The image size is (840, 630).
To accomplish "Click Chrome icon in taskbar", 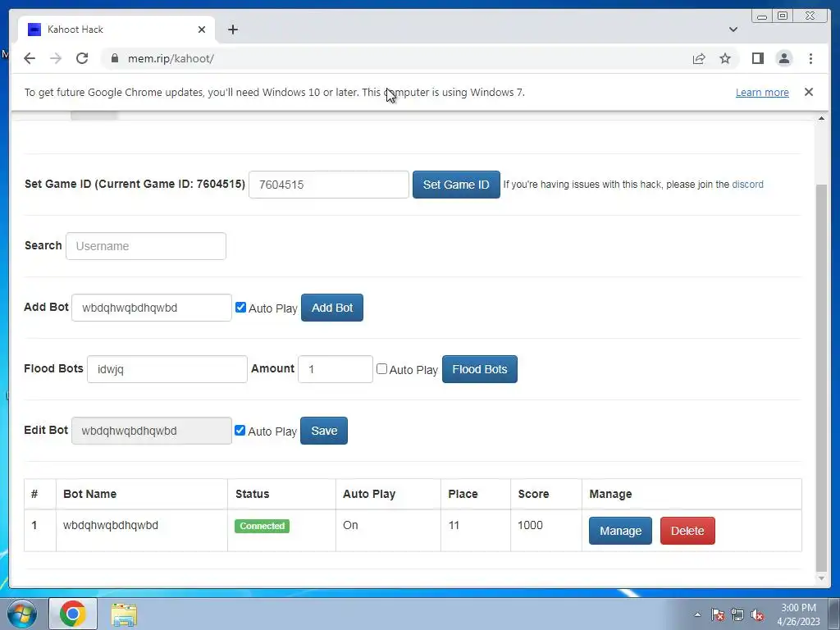I will [73, 614].
